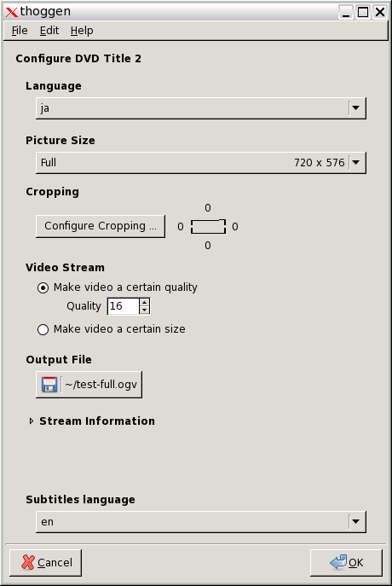This screenshot has width=392, height=586.
Task: Open the File menu
Action: point(20,30)
